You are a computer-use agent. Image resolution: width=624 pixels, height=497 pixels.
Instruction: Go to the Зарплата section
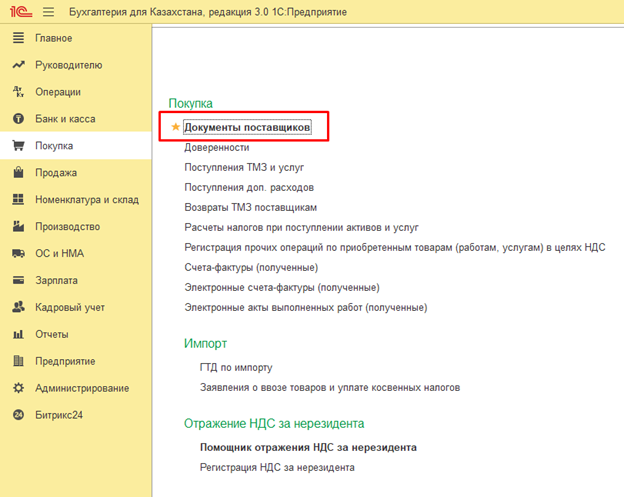pos(56,280)
